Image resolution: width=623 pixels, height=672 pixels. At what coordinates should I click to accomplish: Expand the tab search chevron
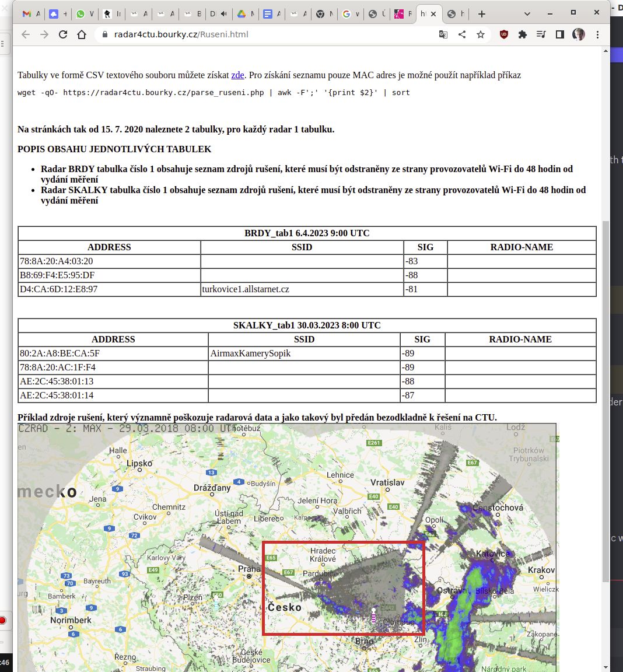[527, 14]
